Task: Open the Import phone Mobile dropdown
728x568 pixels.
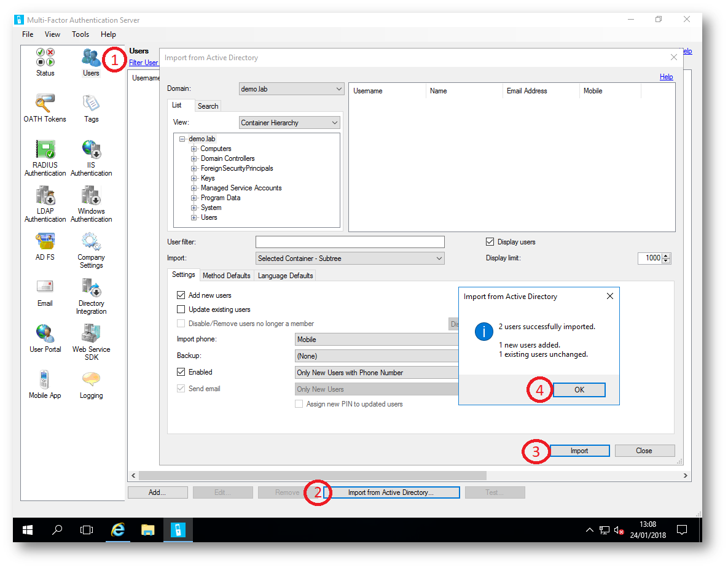Action: pos(377,339)
